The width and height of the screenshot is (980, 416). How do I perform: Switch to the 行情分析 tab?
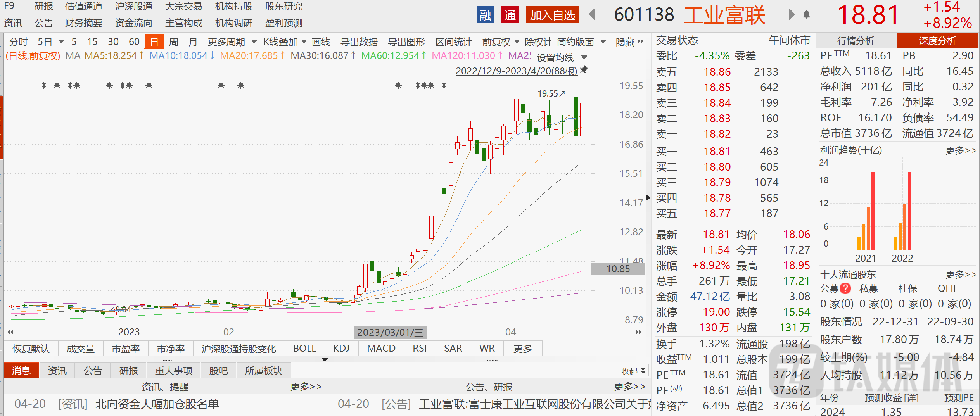856,41
